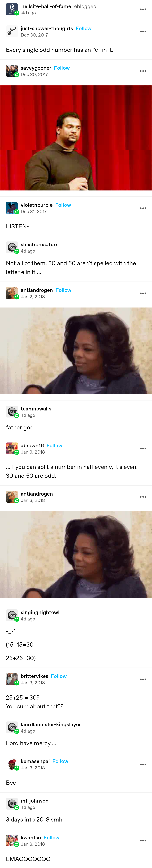
Task: Open shesfromsaturn default avatar
Action: pyautogui.click(x=12, y=248)
